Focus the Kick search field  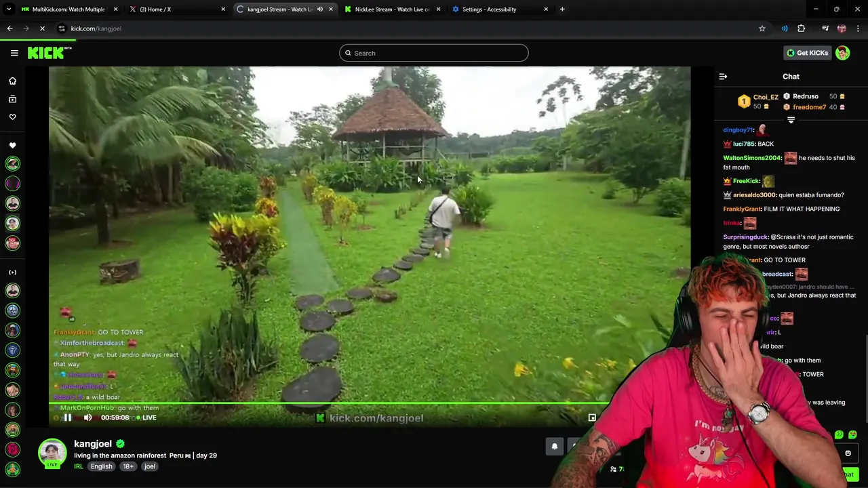click(x=434, y=53)
